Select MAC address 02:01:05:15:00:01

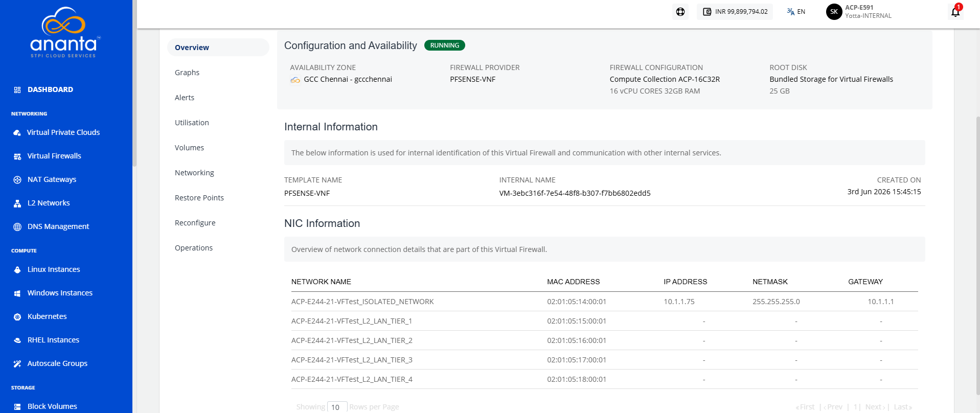tap(577, 321)
